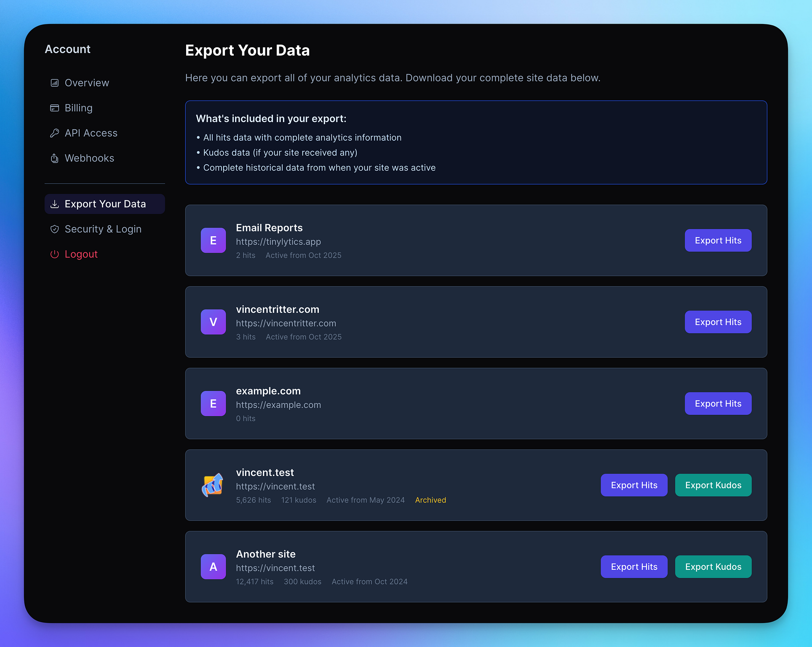
Task: Export Kudos for vincent.test
Action: (713, 485)
